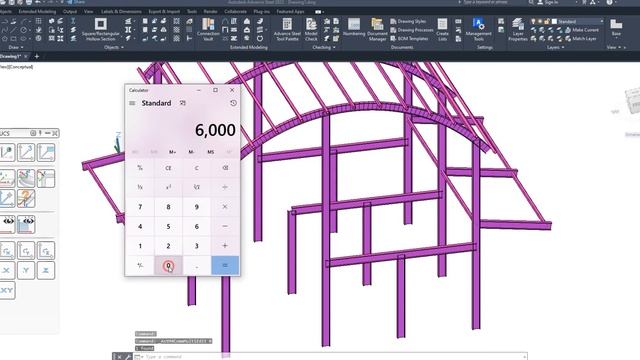The height and width of the screenshot is (360, 640).
Task: Expand the Layers panel dropdown
Action: 556,47
